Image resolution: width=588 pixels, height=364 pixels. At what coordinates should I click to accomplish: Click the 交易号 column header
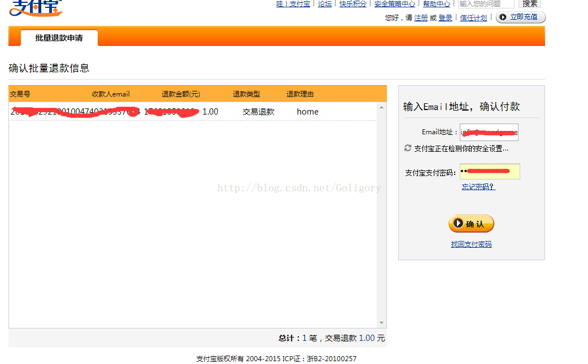tap(20, 94)
